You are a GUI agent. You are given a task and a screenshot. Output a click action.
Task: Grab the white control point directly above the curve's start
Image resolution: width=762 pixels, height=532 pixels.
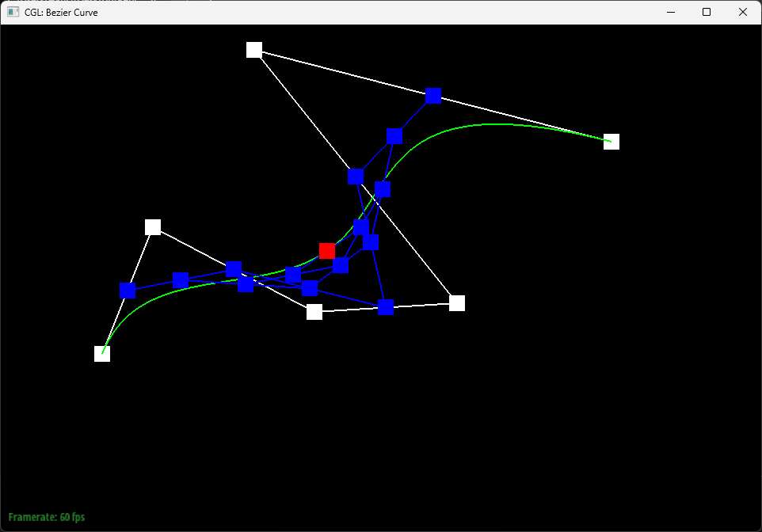click(153, 227)
